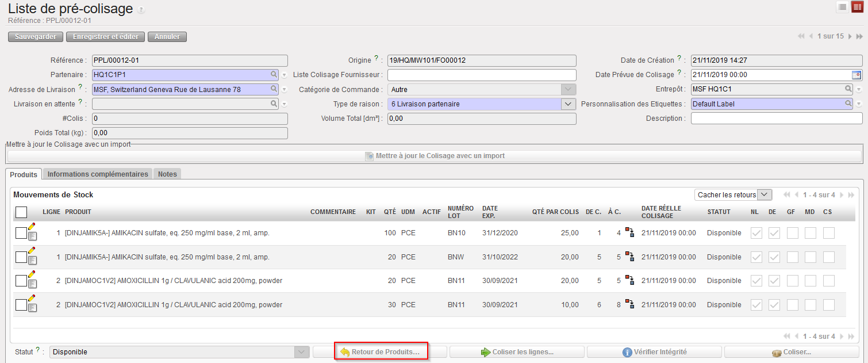Click the calendar icon for Date Prévue de Colisage
Viewport: 868px width, 363px height.
click(x=857, y=75)
